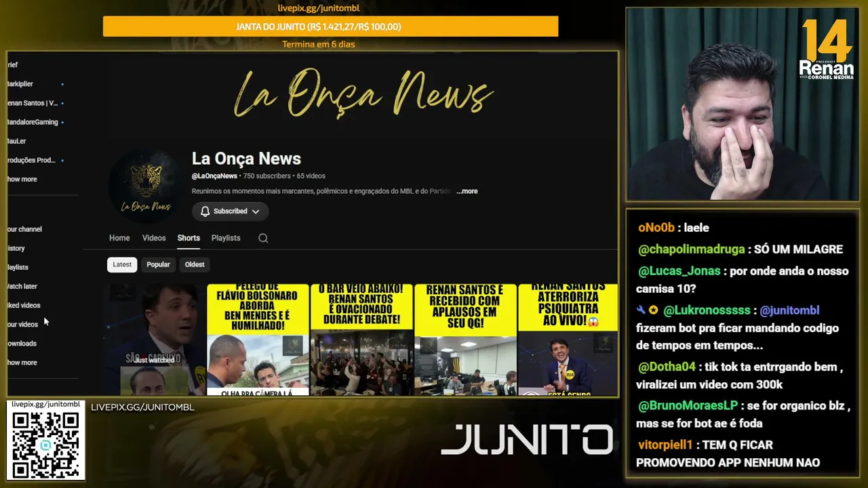Screen dimensions: 868x488
Task: Sort shorts by Oldest
Action: [x=195, y=264]
